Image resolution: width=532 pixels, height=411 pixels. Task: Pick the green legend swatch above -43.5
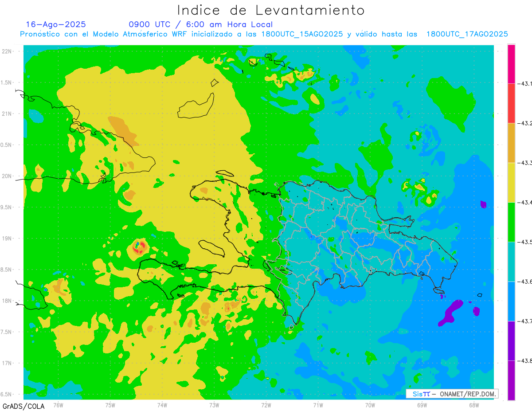pos(511,222)
